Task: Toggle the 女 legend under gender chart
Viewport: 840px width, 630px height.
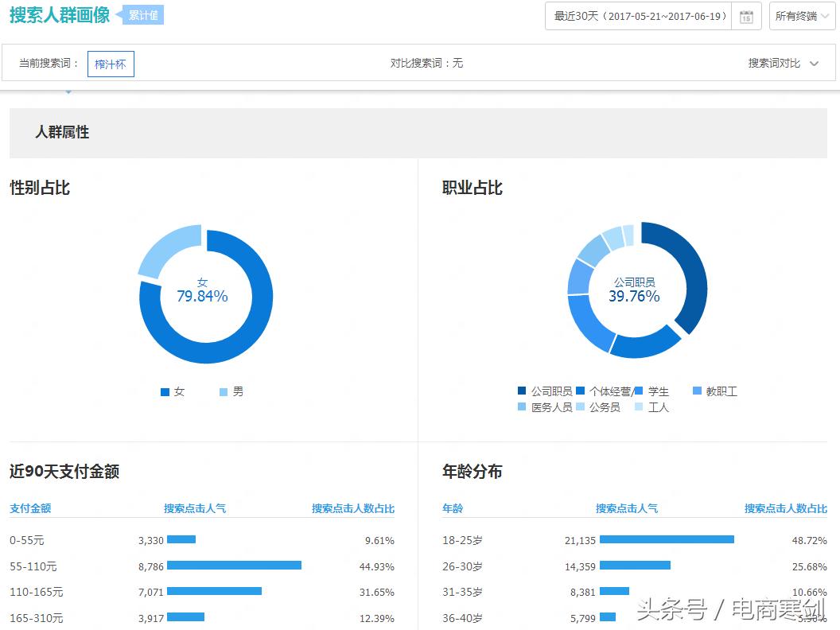Action: pos(173,391)
